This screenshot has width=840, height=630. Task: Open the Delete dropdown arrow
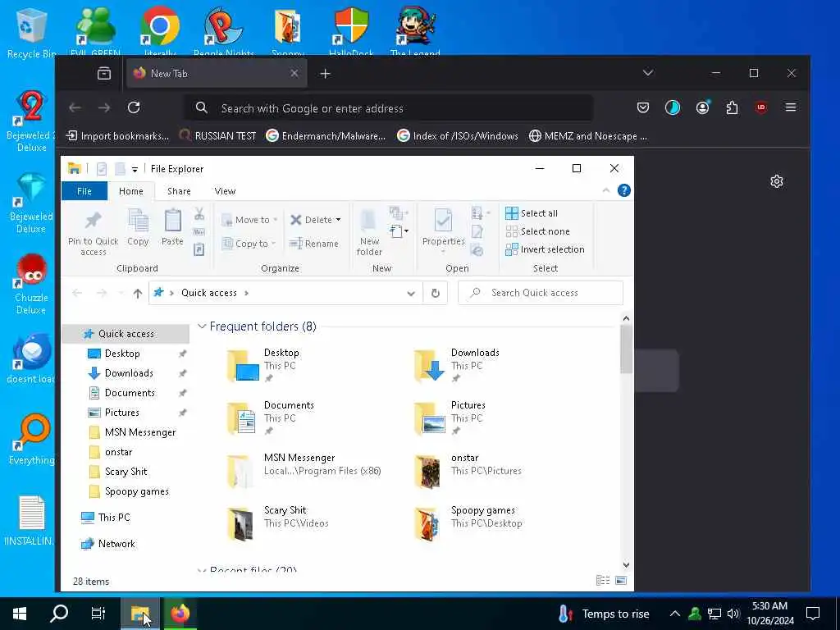click(x=338, y=220)
